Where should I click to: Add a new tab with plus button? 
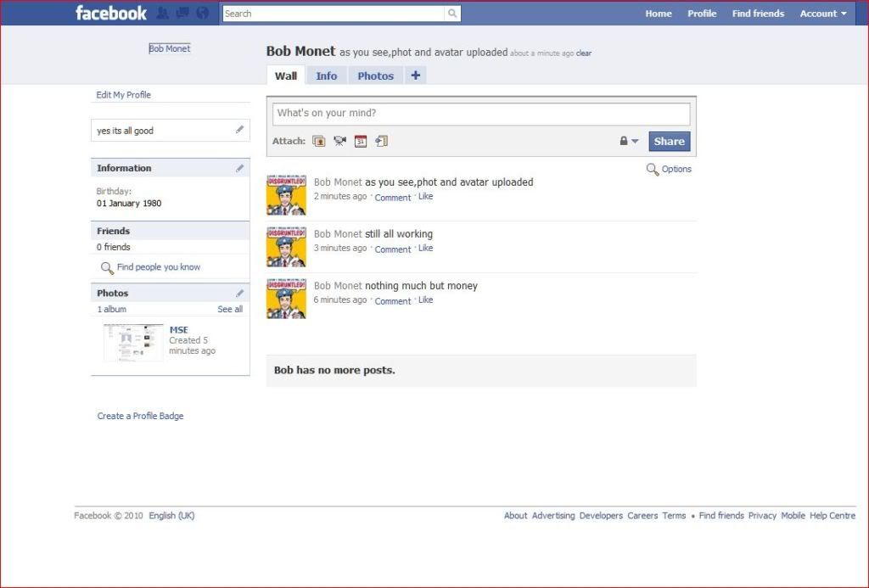(415, 76)
